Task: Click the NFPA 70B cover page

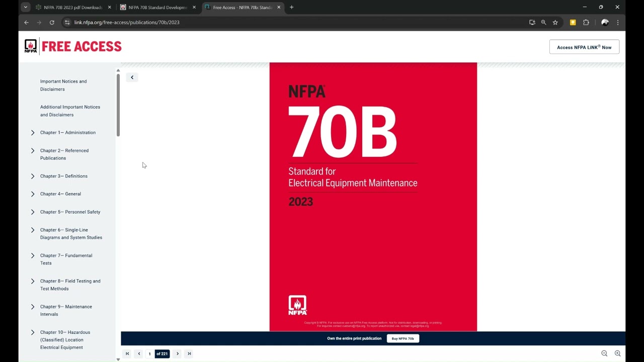Action: (x=373, y=197)
